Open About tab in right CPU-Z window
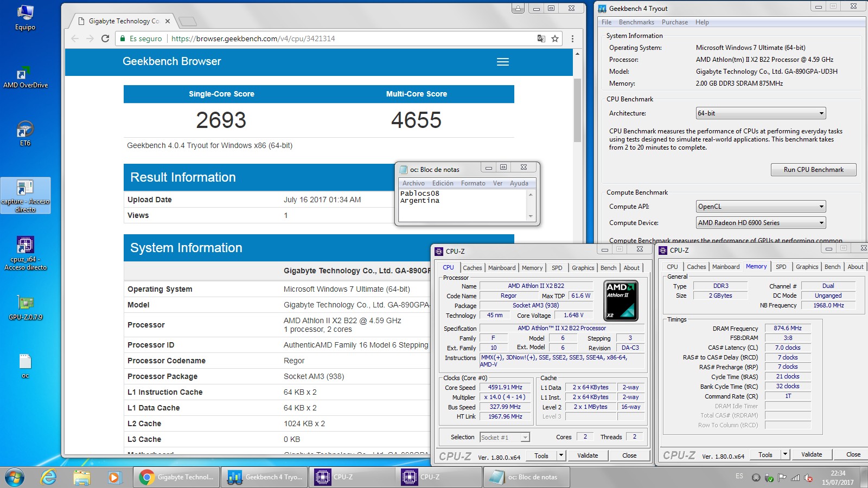Viewport: 868px width, 488px height. click(856, 267)
